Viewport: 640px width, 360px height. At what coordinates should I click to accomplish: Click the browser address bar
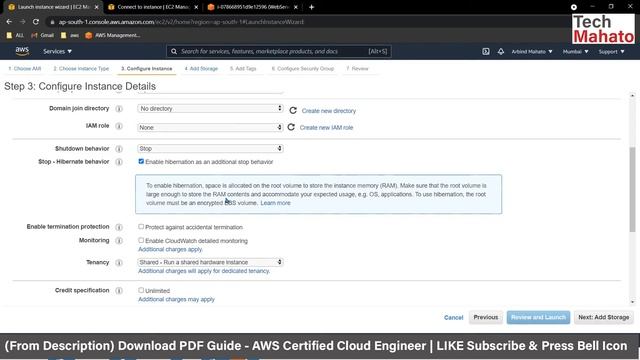(x=306, y=22)
